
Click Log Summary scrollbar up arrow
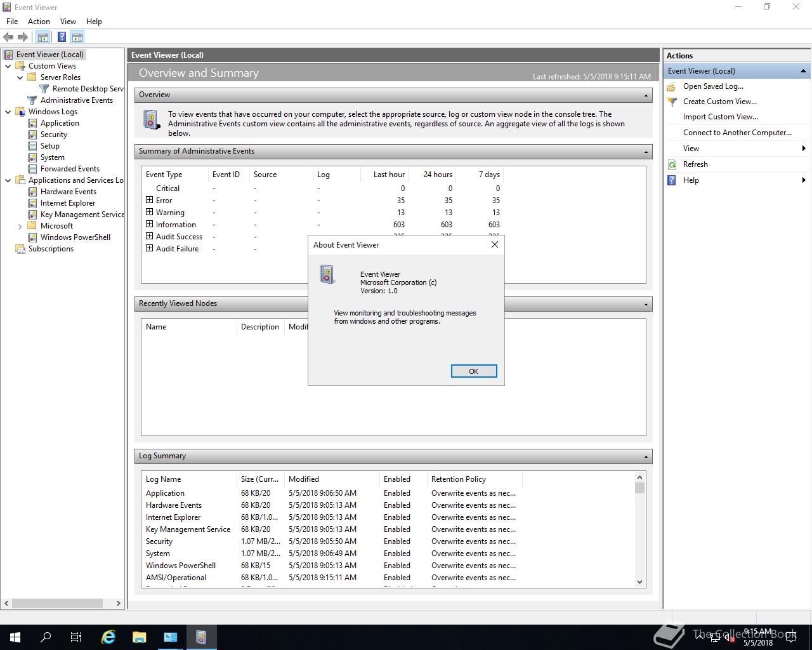pos(639,477)
